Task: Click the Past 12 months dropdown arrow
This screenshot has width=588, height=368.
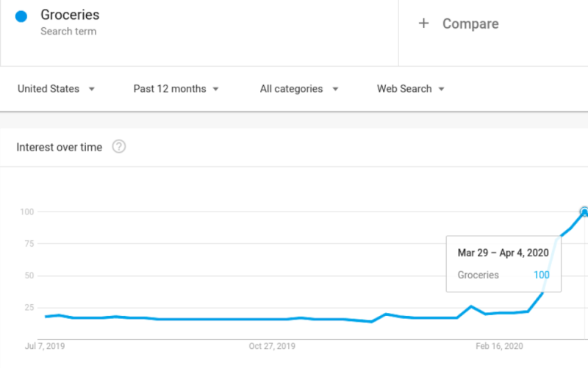Action: (x=215, y=89)
